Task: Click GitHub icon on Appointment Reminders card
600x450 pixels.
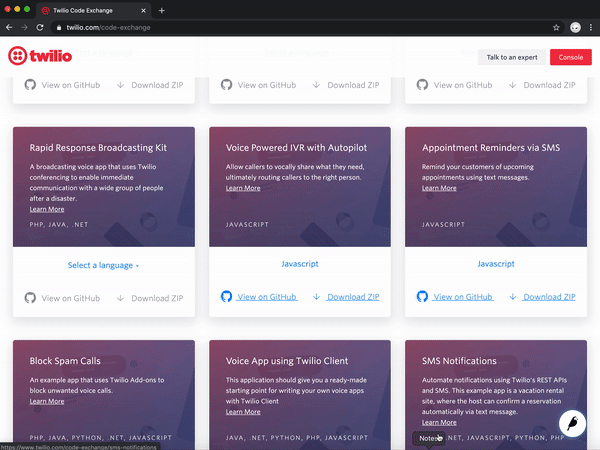Action: (422, 297)
